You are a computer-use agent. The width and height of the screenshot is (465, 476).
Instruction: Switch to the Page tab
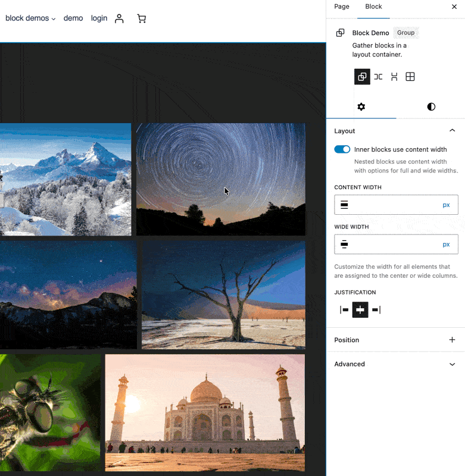coord(342,7)
